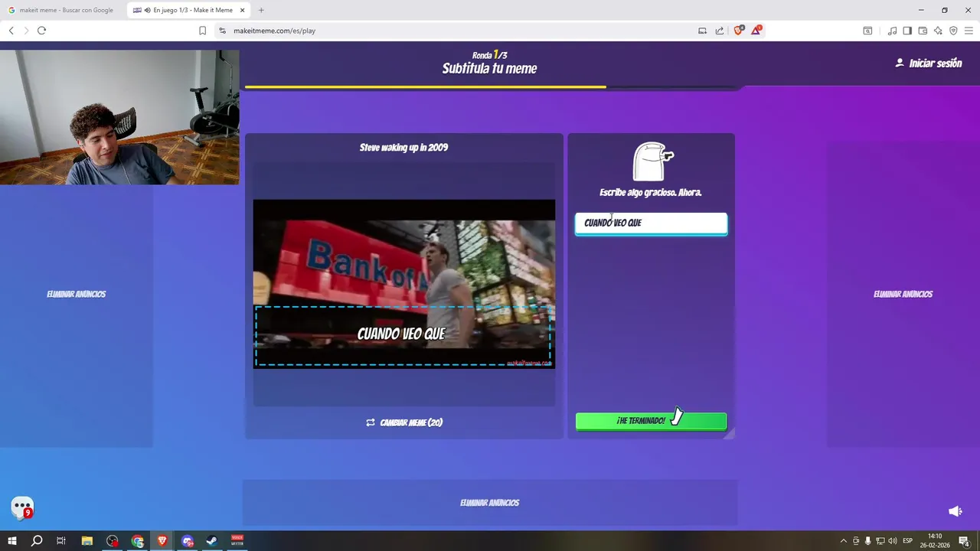Open the Leo AI sparkle icon
This screenshot has width=980, height=551.
[938, 31]
